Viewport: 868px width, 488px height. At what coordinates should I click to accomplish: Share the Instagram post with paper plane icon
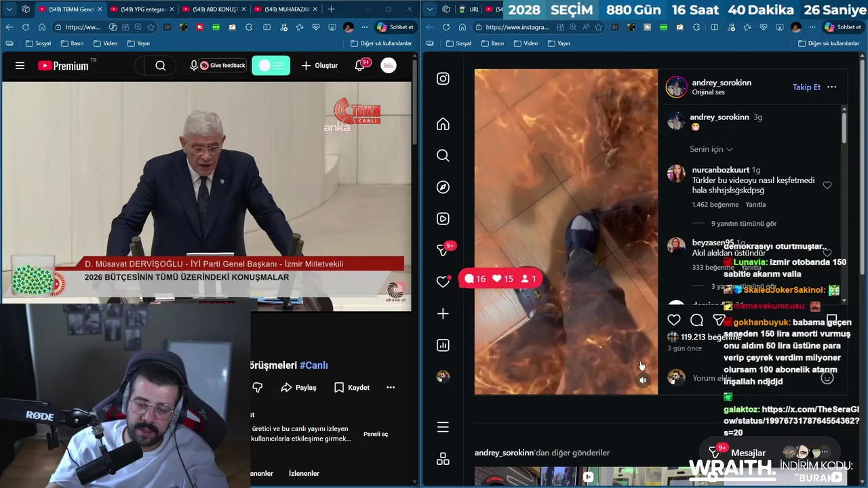(x=719, y=320)
